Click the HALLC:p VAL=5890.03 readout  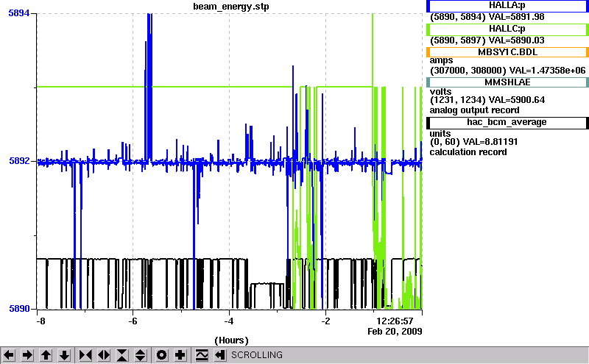pyautogui.click(x=487, y=40)
